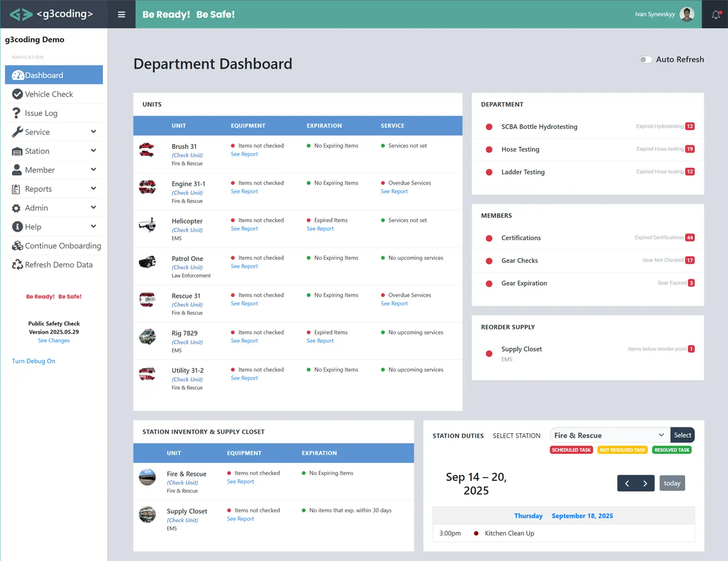Click the Issue Log question mark icon
The width and height of the screenshot is (728, 561).
(16, 113)
